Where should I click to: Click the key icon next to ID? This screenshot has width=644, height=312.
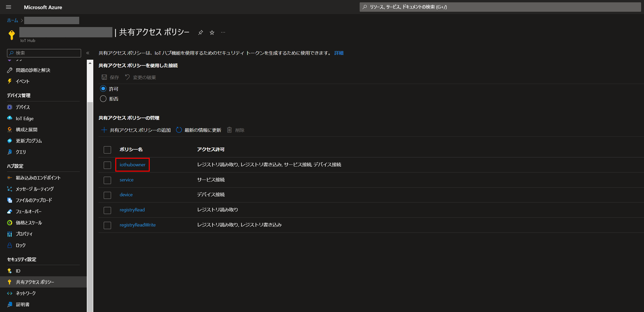[x=10, y=271]
